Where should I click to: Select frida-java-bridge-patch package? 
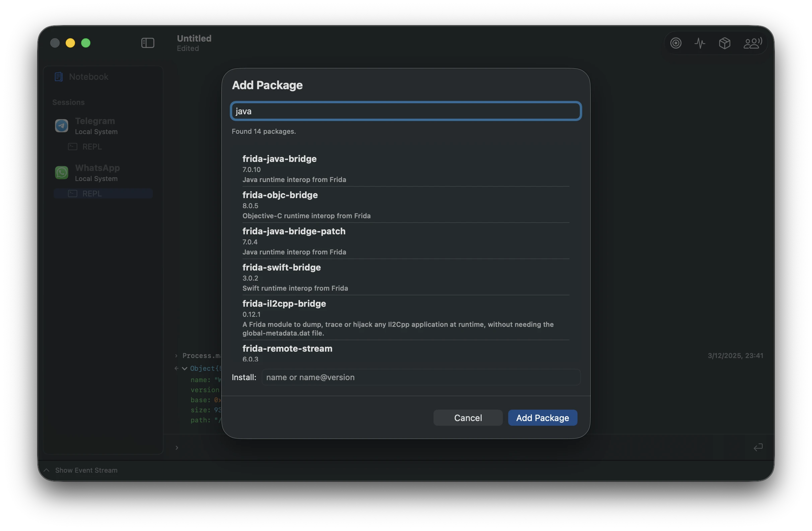[x=406, y=241]
